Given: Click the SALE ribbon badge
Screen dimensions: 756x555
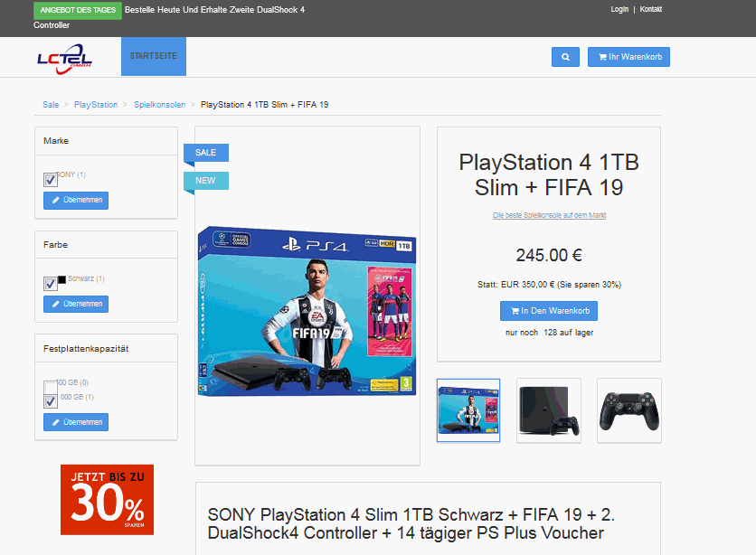Looking at the screenshot, I should pos(206,153).
